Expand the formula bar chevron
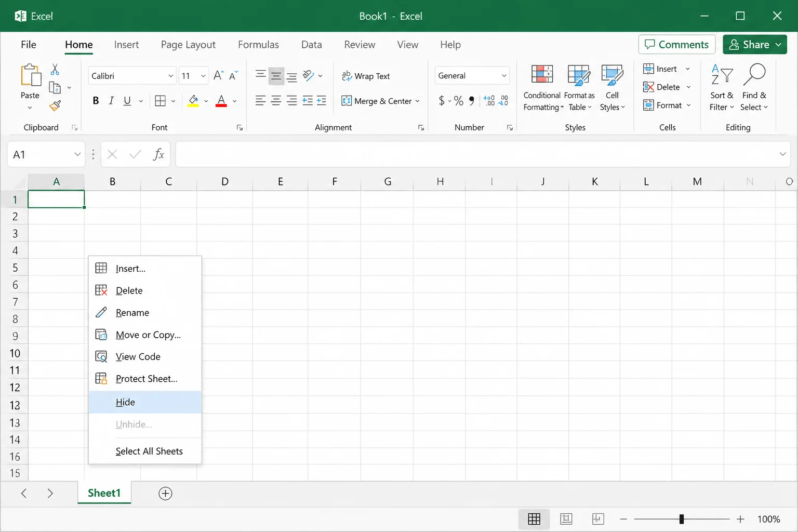The height and width of the screenshot is (532, 798). tap(782, 154)
